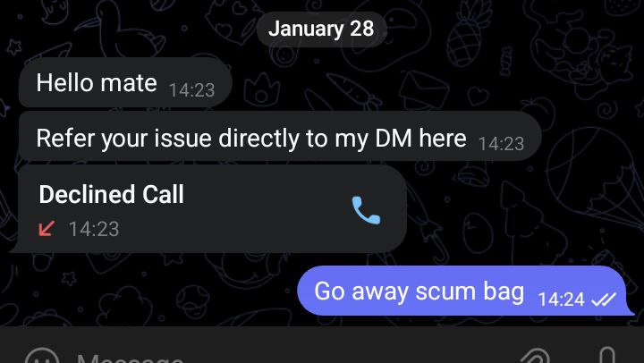644x363 pixels.
Task: Select the 'Refer your issue directly' message
Action: point(280,137)
